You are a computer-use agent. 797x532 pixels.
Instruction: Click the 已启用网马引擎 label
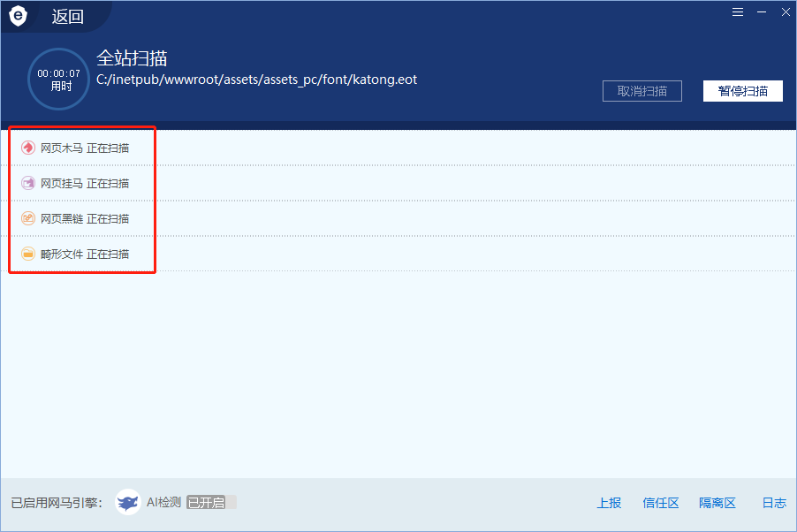tap(57, 503)
